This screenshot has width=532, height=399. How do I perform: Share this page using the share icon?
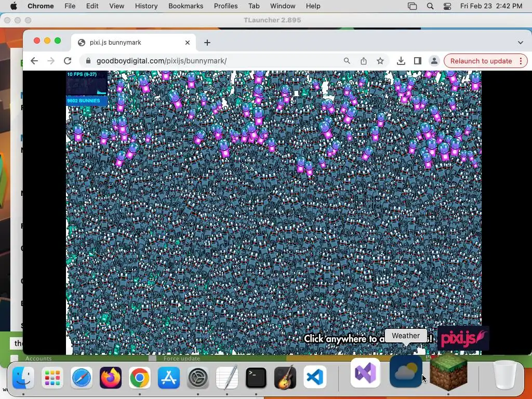click(363, 61)
